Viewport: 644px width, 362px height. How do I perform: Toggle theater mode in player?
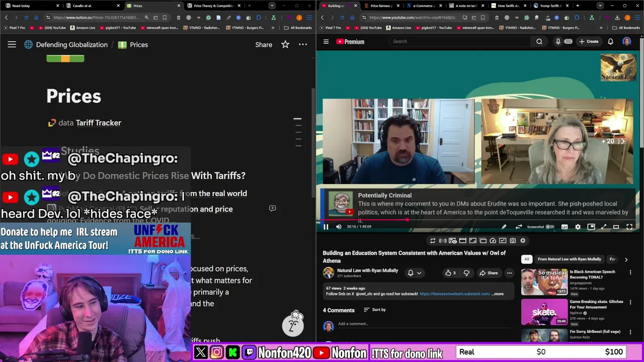(x=616, y=227)
